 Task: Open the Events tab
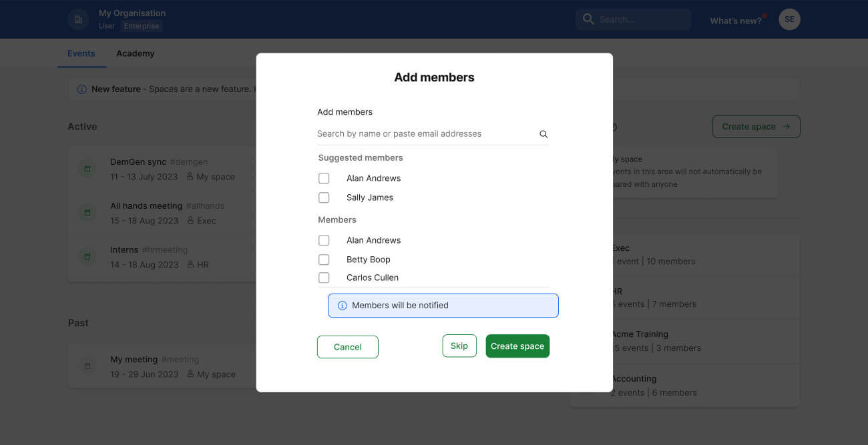point(81,53)
